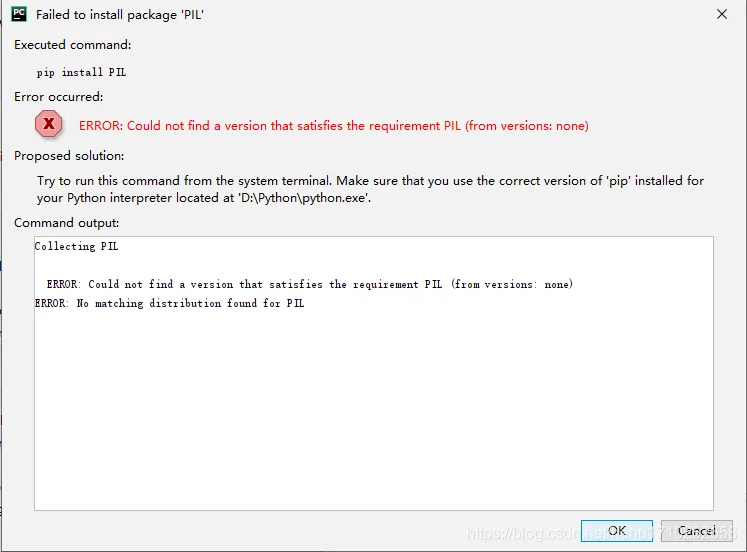Image resolution: width=747 pixels, height=552 pixels.
Task: Click the 'Command output:' label
Action: tap(67, 223)
